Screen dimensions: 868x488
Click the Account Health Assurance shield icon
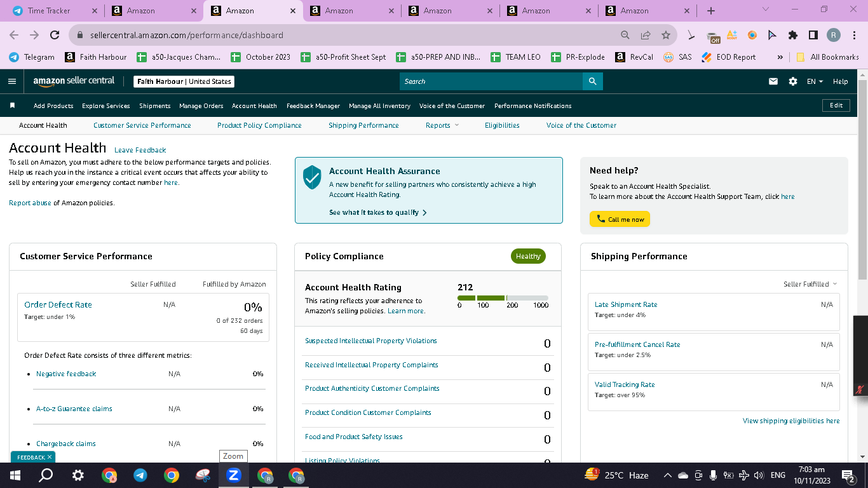pyautogui.click(x=312, y=177)
